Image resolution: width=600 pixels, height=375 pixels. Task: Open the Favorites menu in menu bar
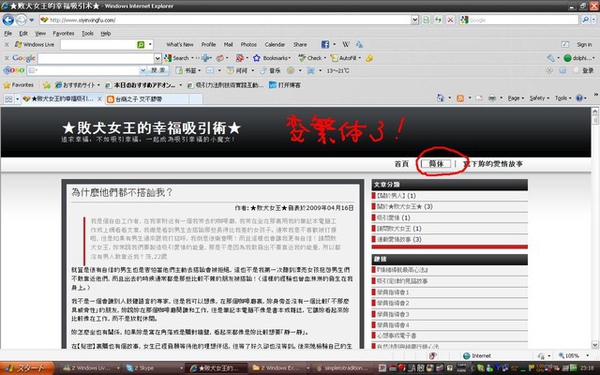point(64,34)
